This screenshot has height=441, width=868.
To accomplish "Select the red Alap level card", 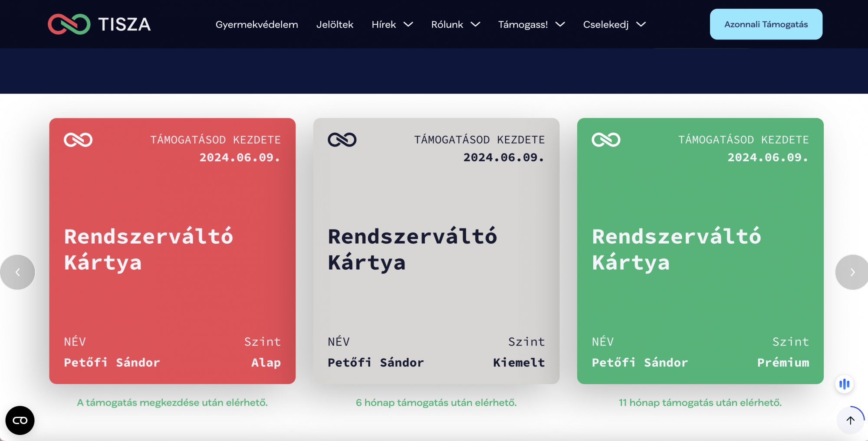I will click(x=172, y=251).
